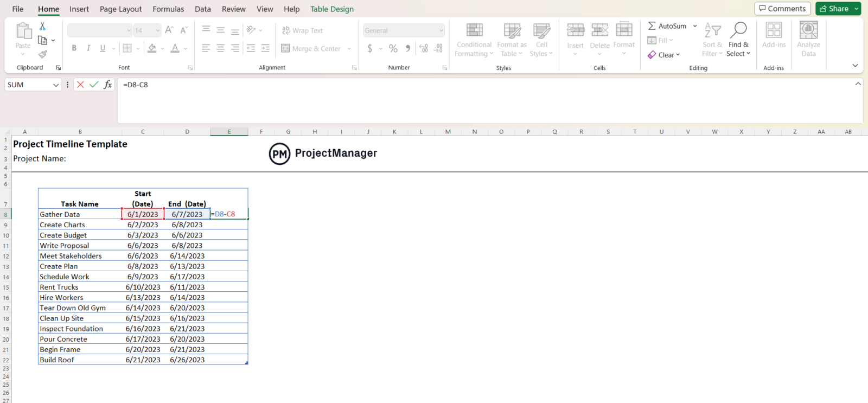
Task: Click the Fill button
Action: [660, 40]
